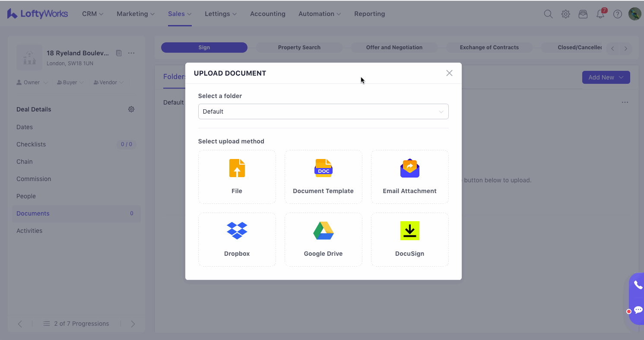This screenshot has width=644, height=340.
Task: Expand the Add New dropdown button
Action: point(606,77)
